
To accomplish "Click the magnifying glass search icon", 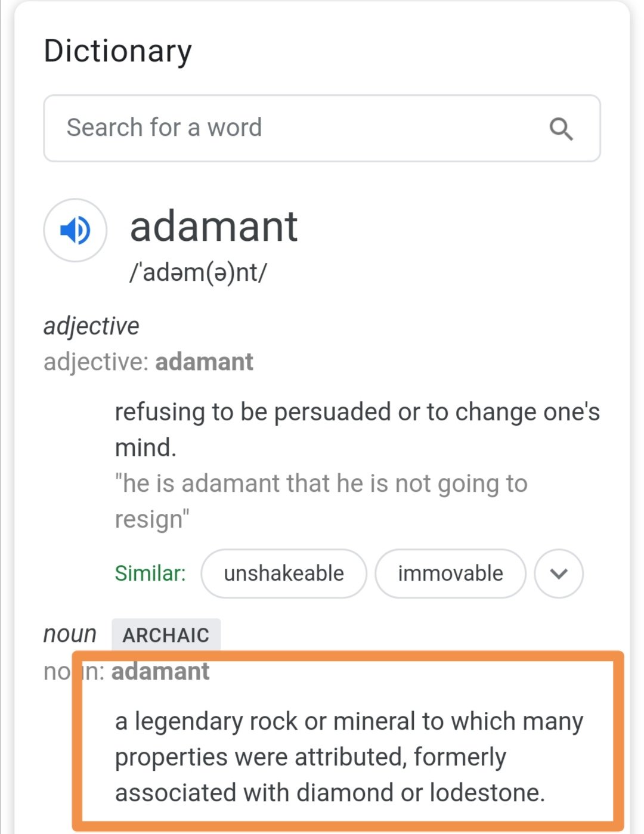I will [561, 129].
